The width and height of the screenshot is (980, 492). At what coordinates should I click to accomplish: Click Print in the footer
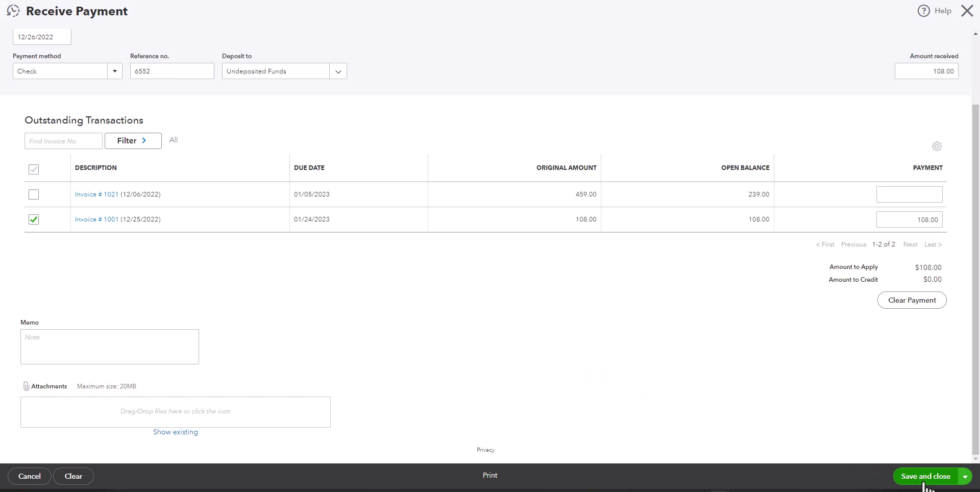click(490, 475)
